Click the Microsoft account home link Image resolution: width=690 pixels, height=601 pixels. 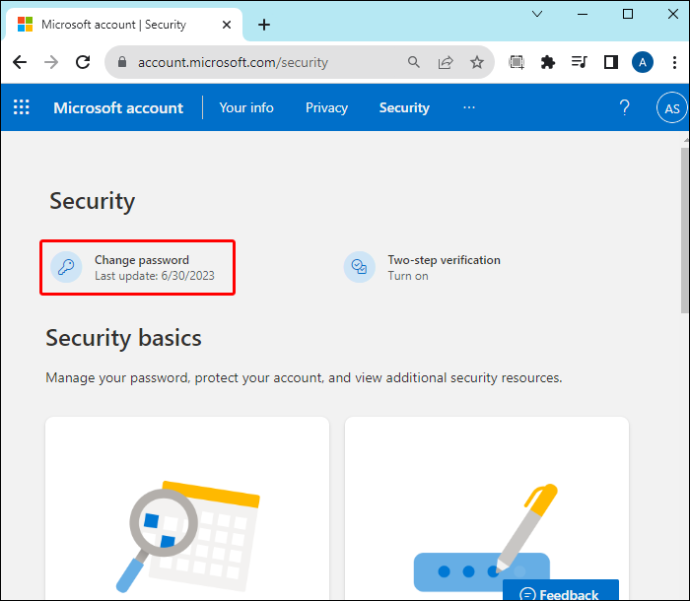tap(118, 108)
